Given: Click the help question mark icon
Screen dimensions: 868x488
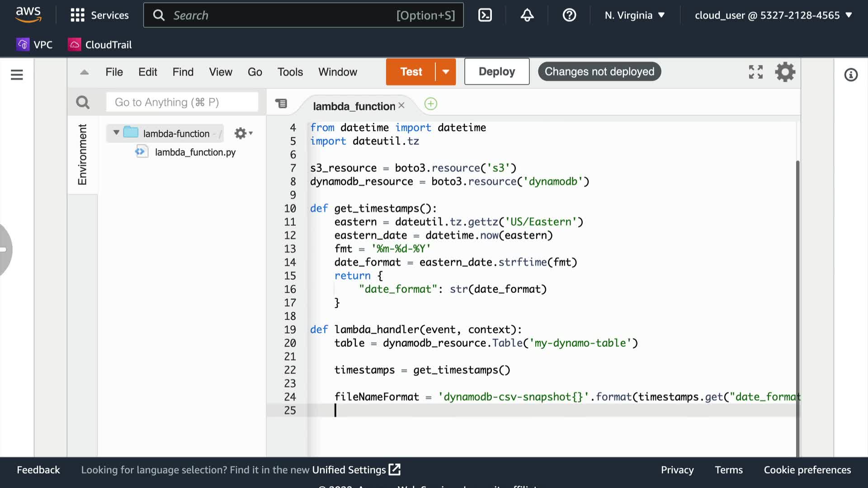Looking at the screenshot, I should [569, 15].
